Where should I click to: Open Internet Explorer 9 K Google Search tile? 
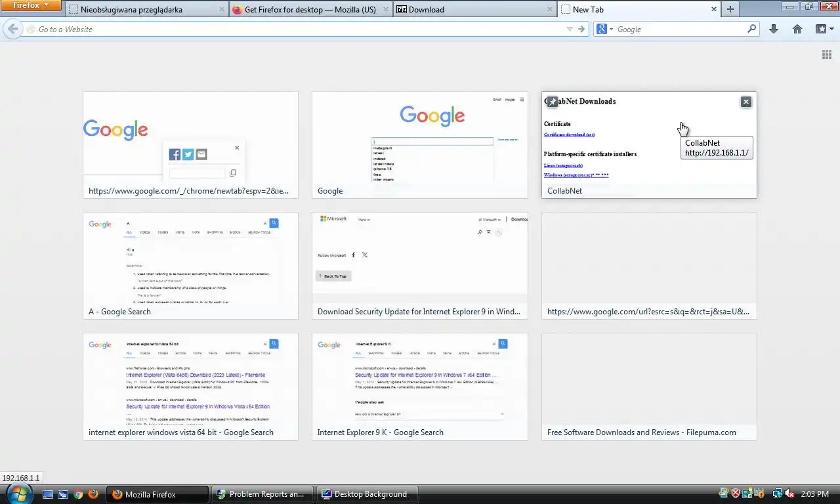pos(419,387)
